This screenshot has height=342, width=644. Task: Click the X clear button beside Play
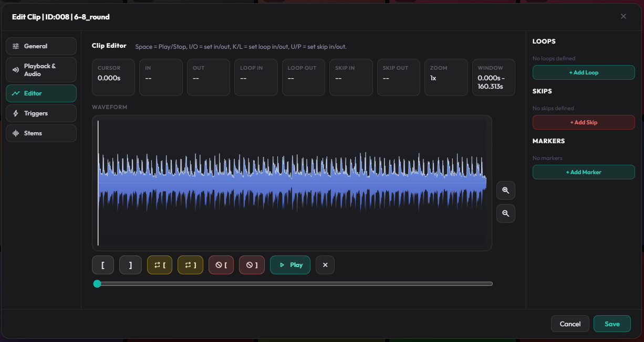(x=325, y=265)
